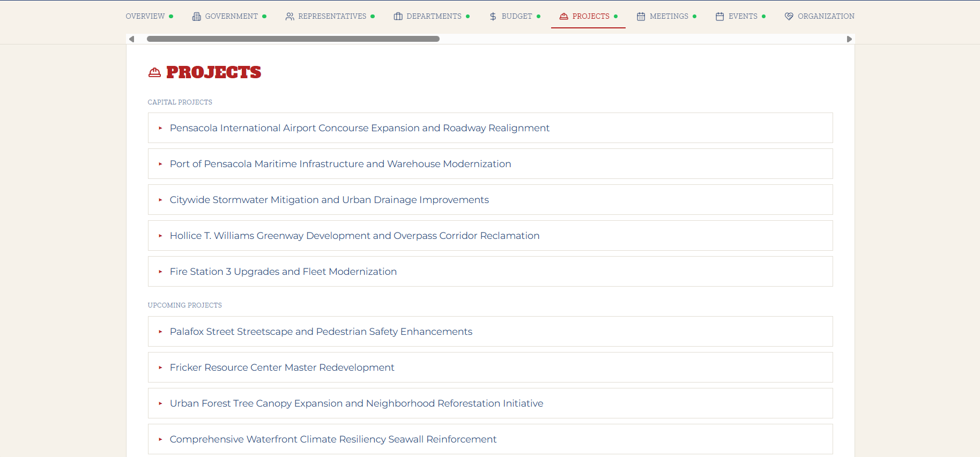The width and height of the screenshot is (980, 457).
Task: Click the Capital Projects section label
Action: pos(180,102)
